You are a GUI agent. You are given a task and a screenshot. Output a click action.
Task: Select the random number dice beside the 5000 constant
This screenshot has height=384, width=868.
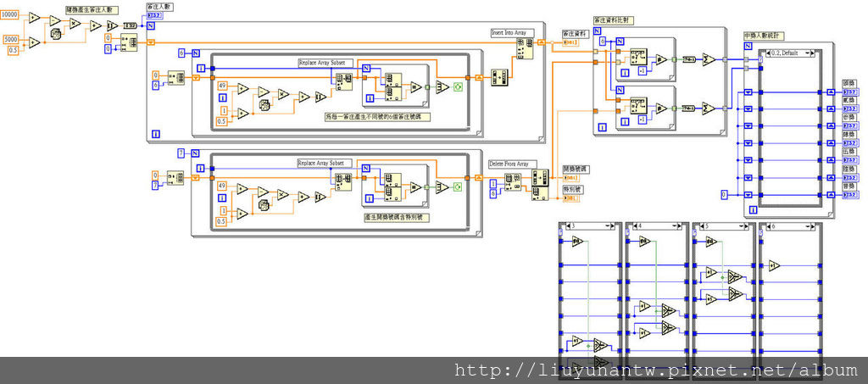click(x=56, y=34)
